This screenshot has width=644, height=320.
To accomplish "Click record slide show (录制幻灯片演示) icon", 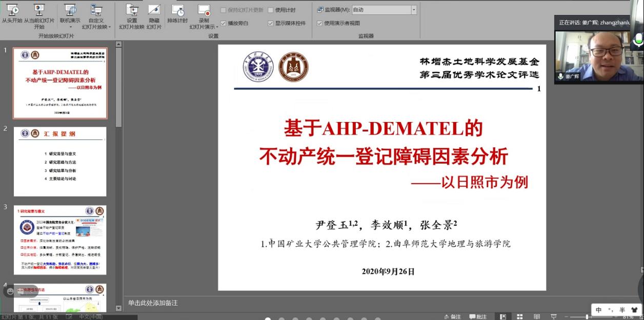I will click(x=204, y=10).
